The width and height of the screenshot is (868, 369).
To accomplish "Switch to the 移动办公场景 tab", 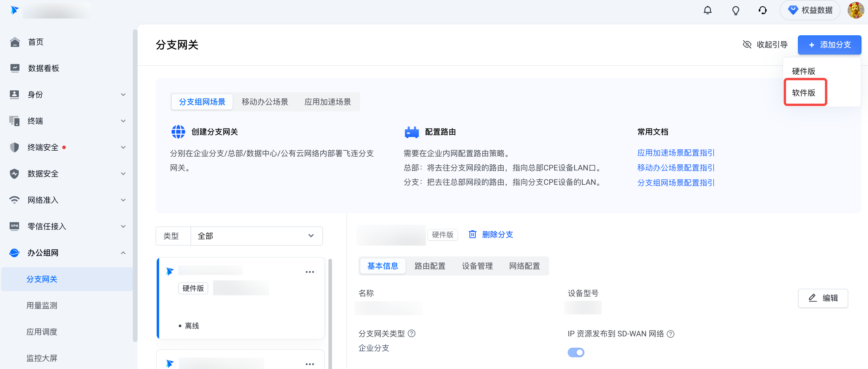I will point(264,102).
